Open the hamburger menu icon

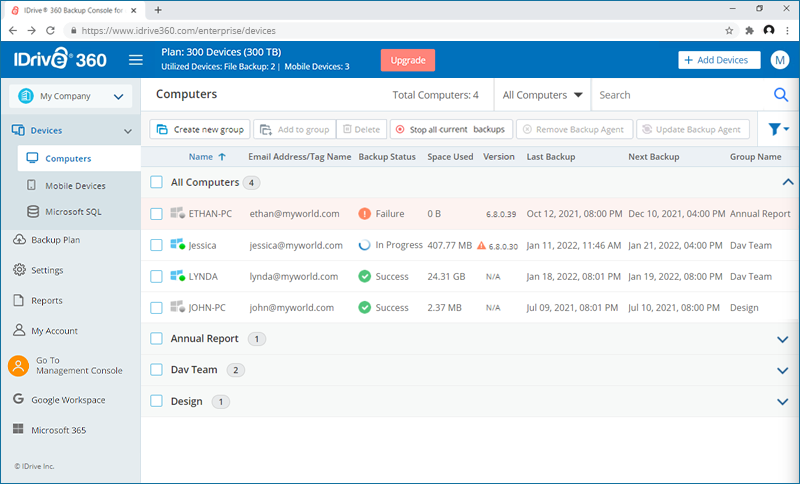[x=136, y=60]
